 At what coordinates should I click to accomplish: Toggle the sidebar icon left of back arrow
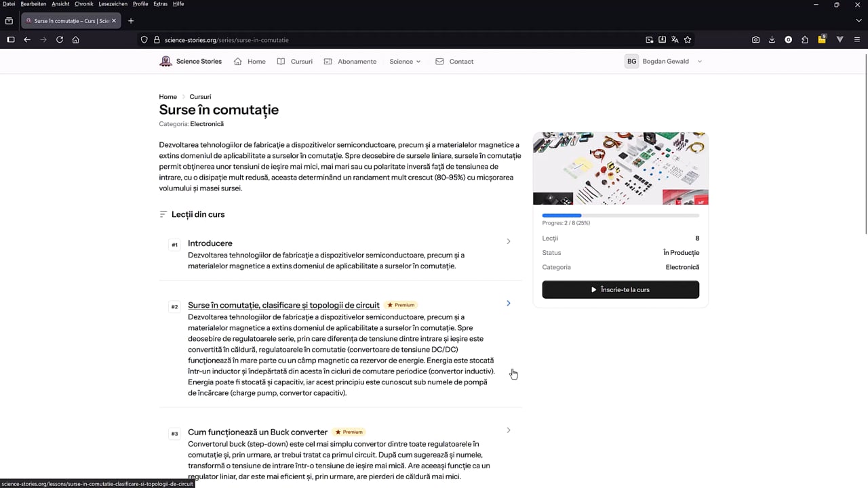click(11, 40)
